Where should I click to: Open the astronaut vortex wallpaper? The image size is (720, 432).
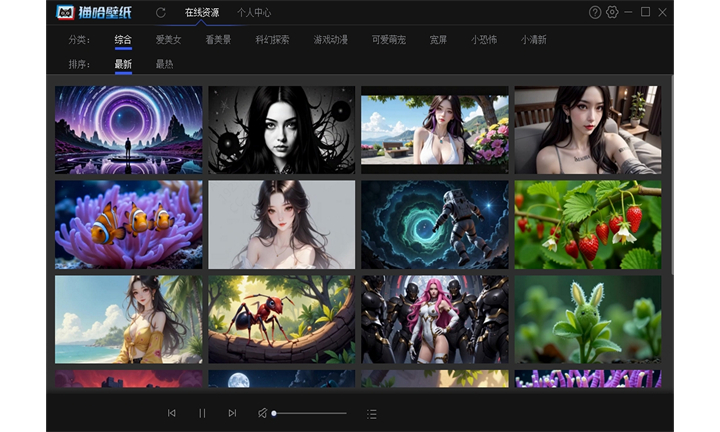[x=435, y=224]
